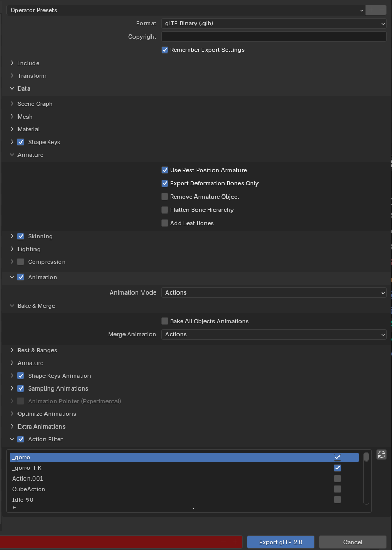Add a new operator preset with plus icon
392x550 pixels.
coord(371,10)
